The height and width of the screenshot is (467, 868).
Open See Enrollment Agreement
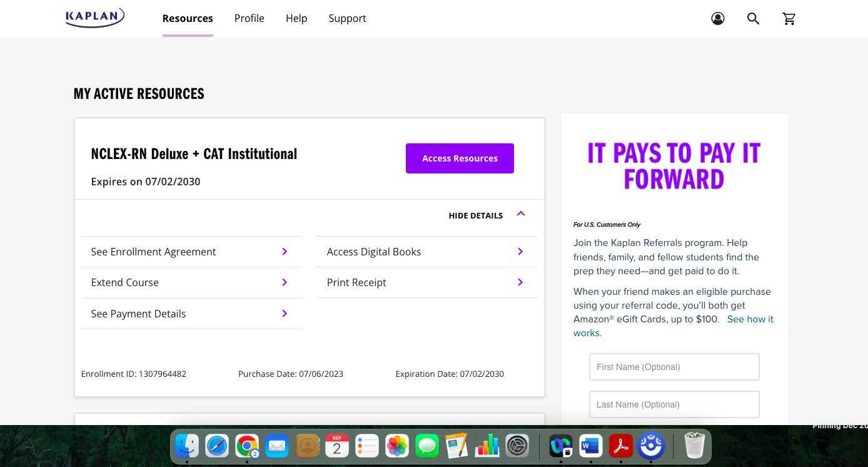pyautogui.click(x=153, y=251)
